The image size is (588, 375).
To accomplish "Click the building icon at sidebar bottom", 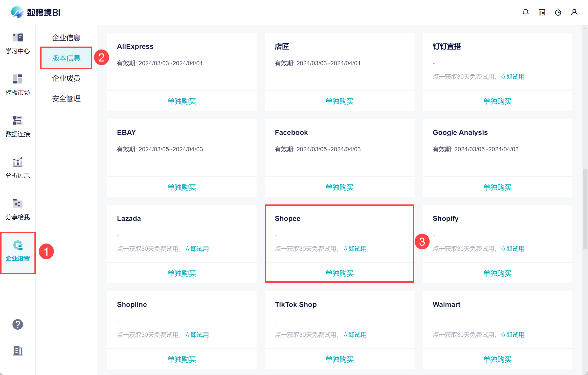I will click(18, 351).
